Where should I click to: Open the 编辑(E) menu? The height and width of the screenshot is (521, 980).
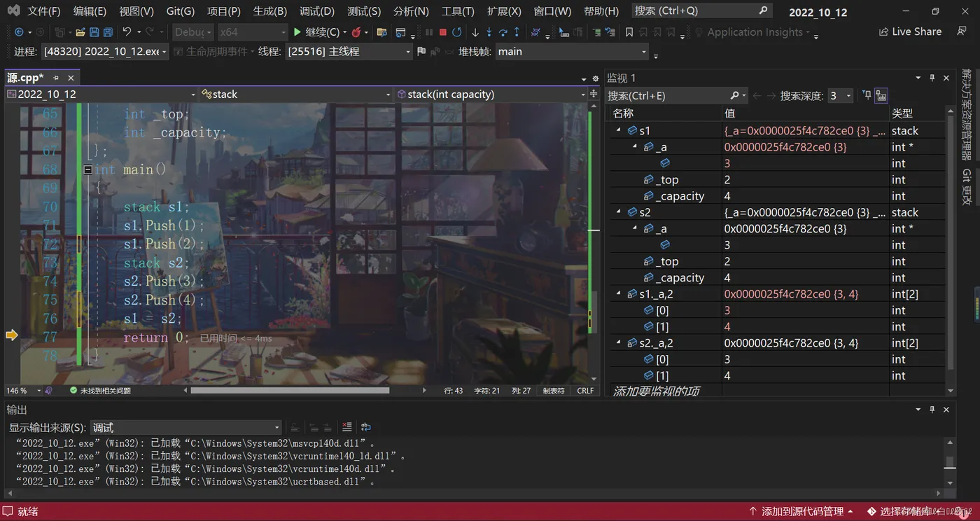pyautogui.click(x=90, y=11)
